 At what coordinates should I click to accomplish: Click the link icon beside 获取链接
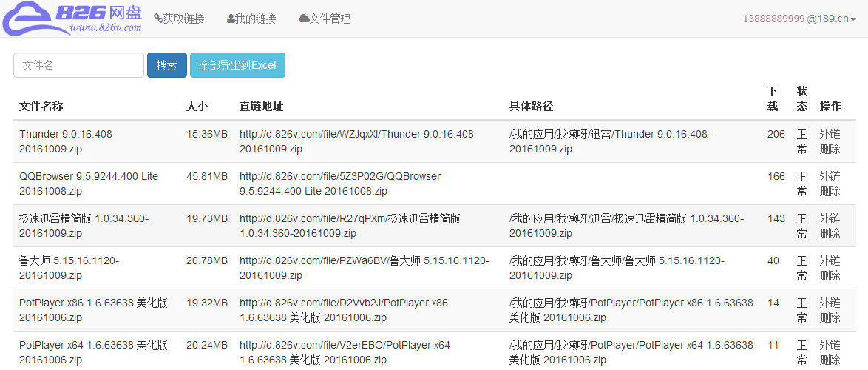click(157, 18)
